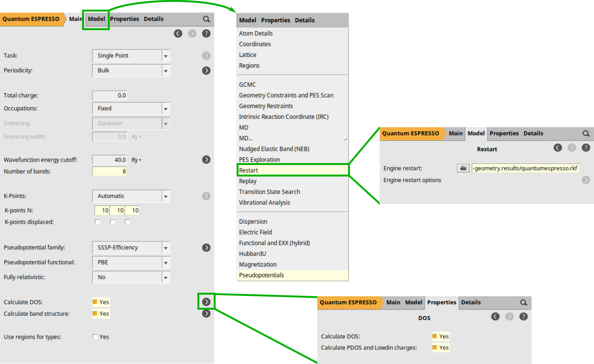The image size is (594, 364).
Task: Choose Magnetization menu entry
Action: (x=293, y=264)
